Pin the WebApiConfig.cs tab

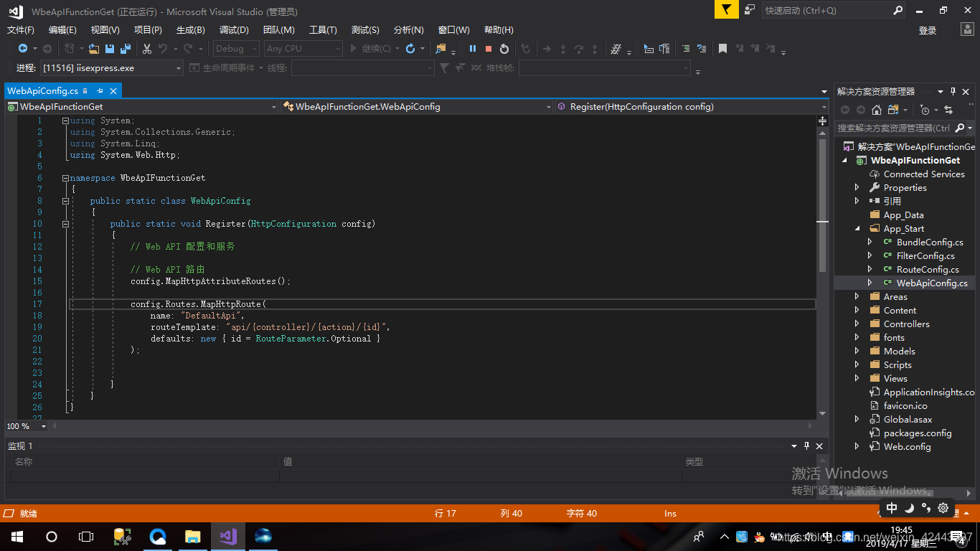[x=100, y=91]
